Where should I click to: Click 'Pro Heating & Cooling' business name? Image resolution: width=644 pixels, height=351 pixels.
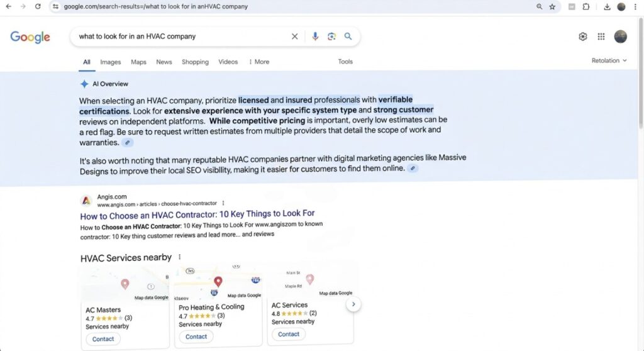211,307
